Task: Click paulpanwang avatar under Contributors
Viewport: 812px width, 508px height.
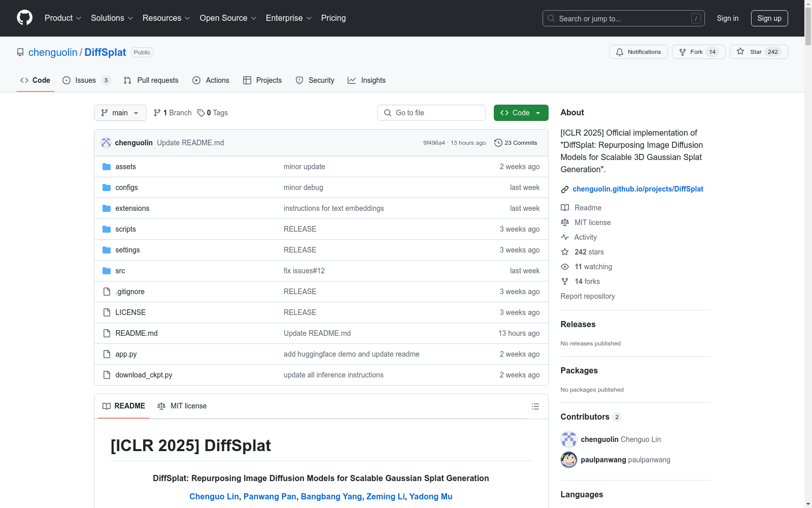Action: pyautogui.click(x=569, y=460)
